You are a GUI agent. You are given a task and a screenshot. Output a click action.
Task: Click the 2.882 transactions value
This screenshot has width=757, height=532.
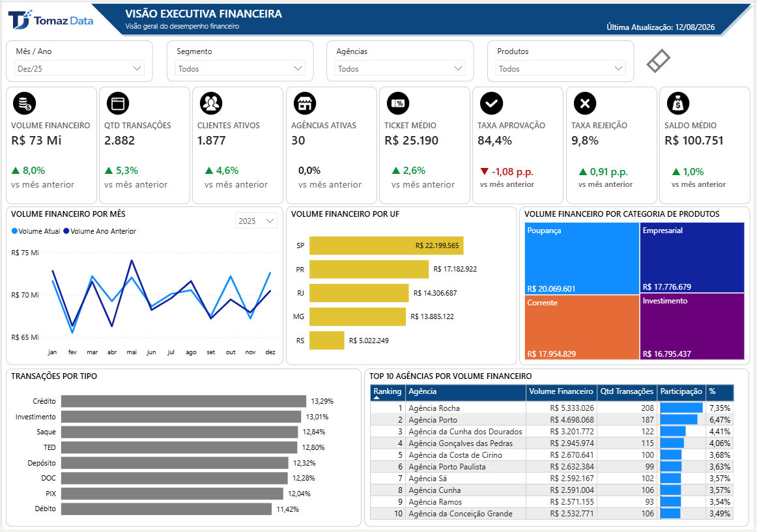[119, 141]
